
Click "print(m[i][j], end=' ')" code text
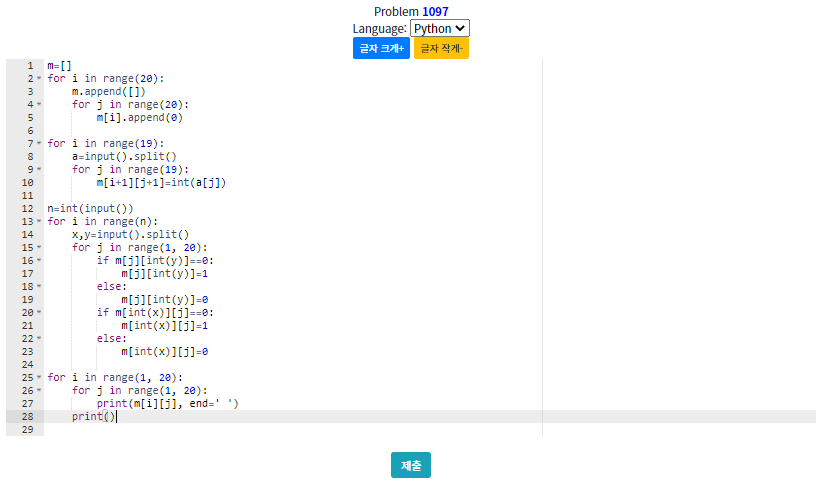coord(168,404)
